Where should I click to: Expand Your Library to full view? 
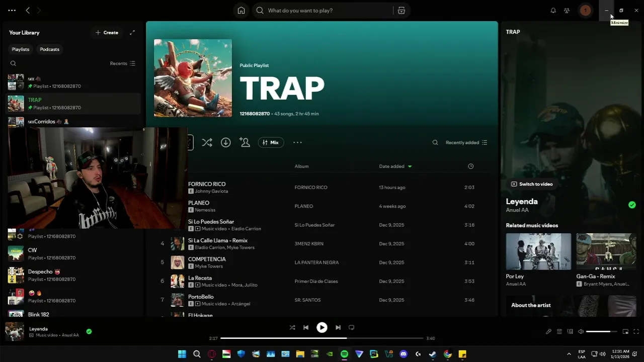click(x=132, y=33)
